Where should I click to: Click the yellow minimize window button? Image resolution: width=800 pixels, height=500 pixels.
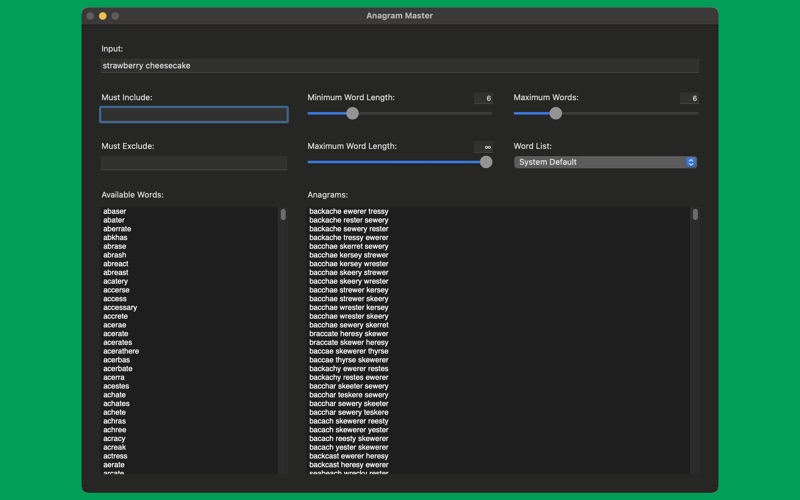pyautogui.click(x=103, y=16)
